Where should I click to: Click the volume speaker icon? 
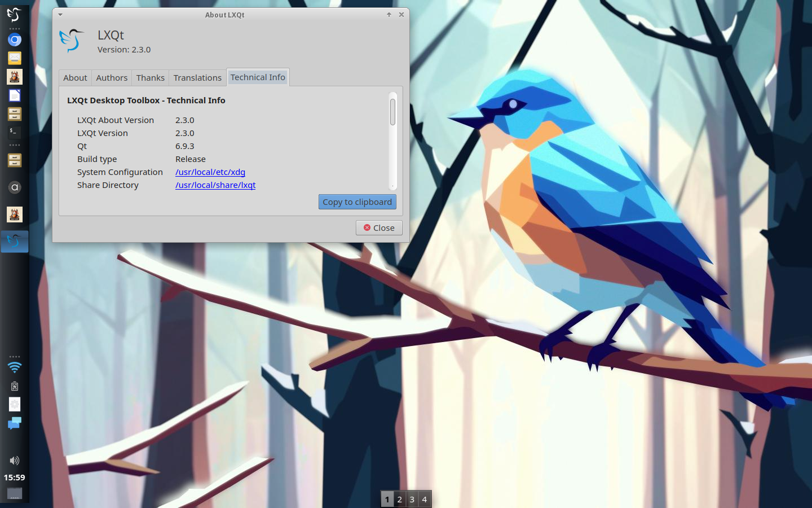coord(15,461)
